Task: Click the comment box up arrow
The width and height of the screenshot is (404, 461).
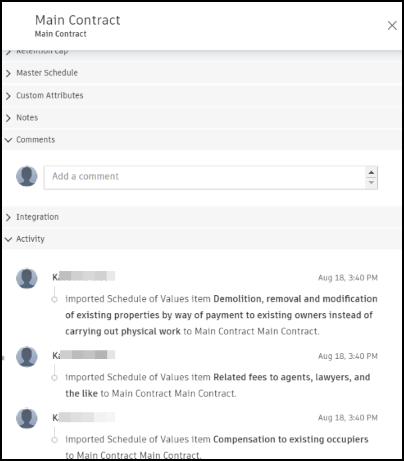Action: (x=371, y=172)
